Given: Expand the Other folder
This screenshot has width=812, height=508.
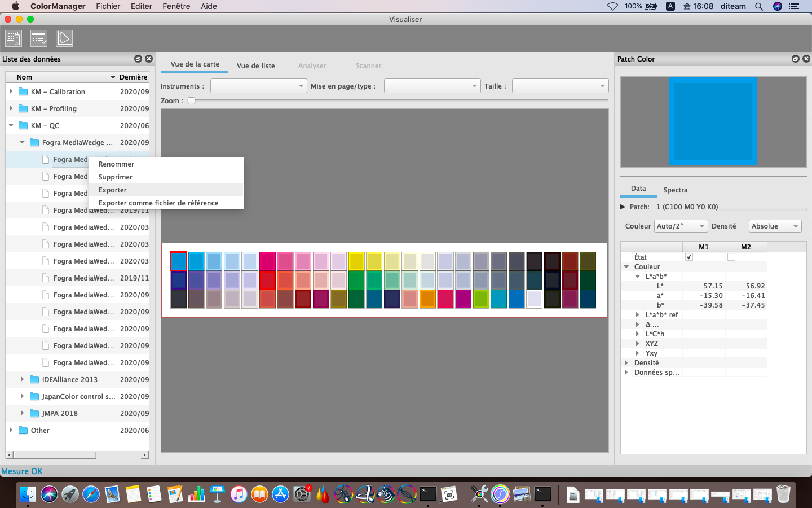Looking at the screenshot, I should [11, 430].
